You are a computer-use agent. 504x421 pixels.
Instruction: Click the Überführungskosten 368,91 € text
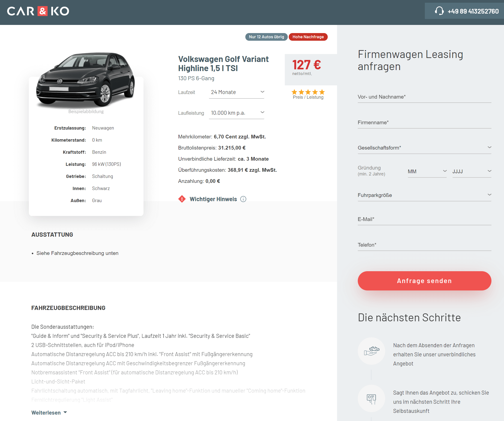click(x=227, y=170)
